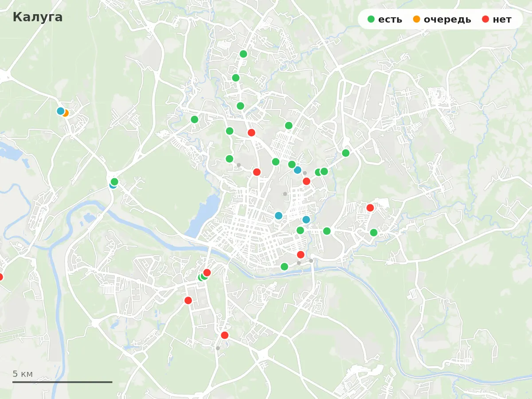Click the orange dot in the legend next to 'очередь'
The image size is (532, 399).
point(417,19)
